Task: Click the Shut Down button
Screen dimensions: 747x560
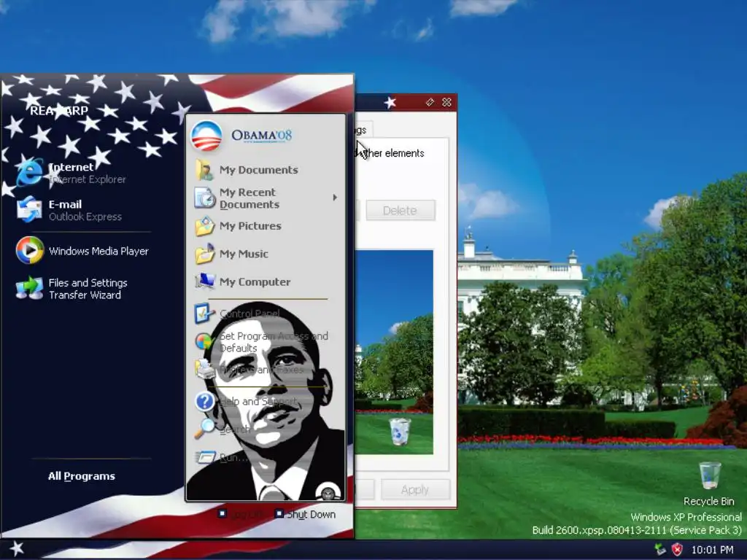Action: coord(306,514)
